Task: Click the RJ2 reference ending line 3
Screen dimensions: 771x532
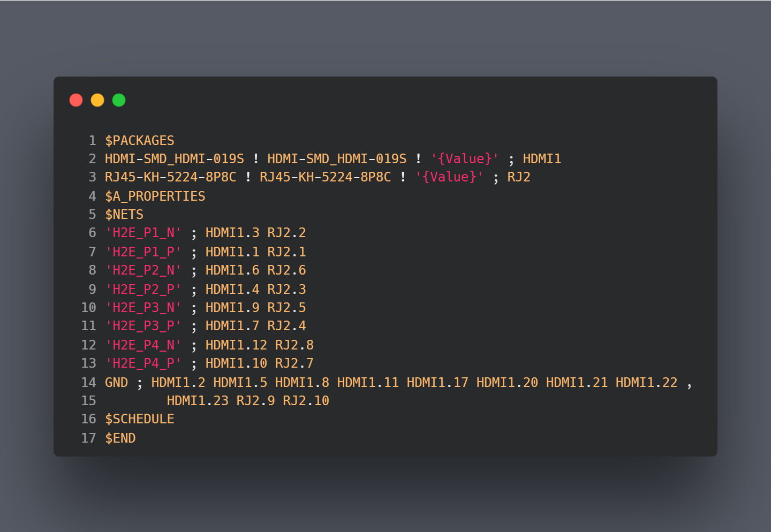Action: point(519,177)
